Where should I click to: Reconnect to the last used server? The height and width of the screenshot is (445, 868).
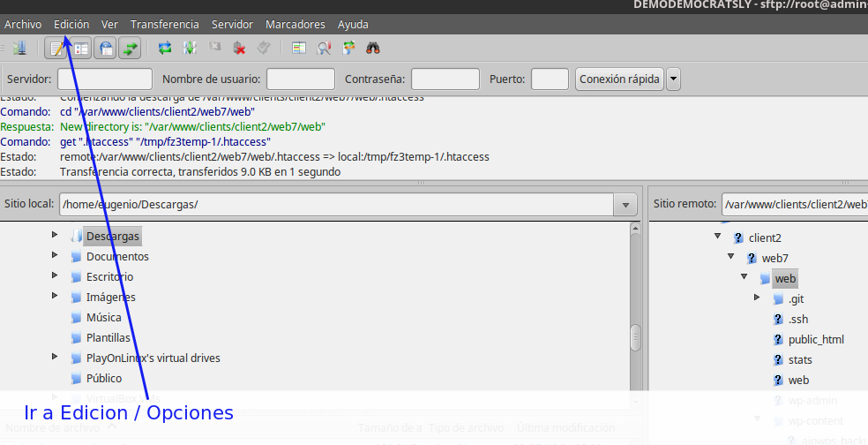coord(264,49)
